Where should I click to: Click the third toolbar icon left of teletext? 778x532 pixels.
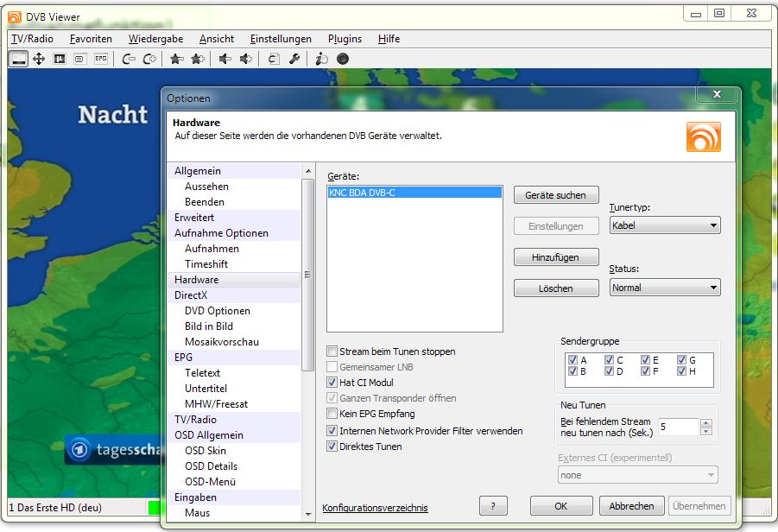(x=60, y=59)
